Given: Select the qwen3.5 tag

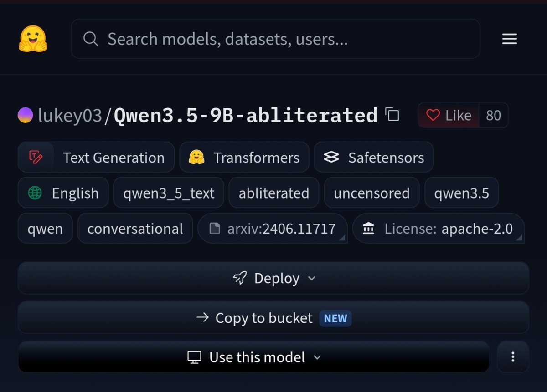Looking at the screenshot, I should [462, 193].
